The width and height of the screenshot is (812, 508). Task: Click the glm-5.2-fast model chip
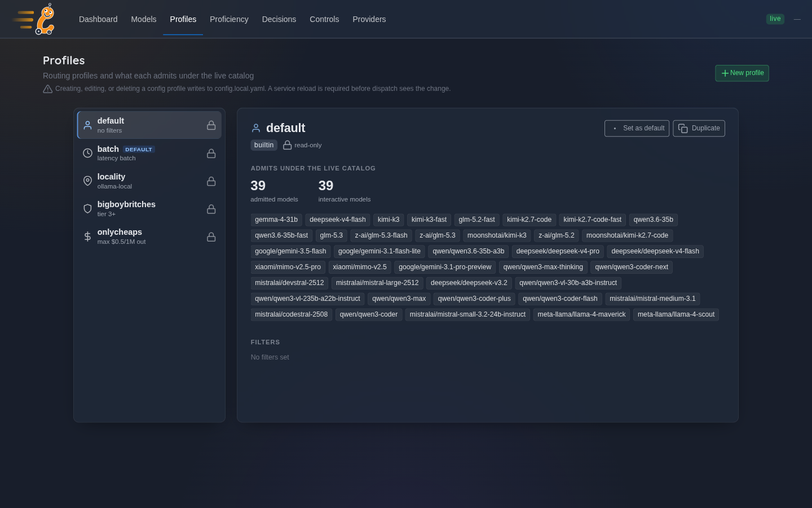tap(476, 220)
